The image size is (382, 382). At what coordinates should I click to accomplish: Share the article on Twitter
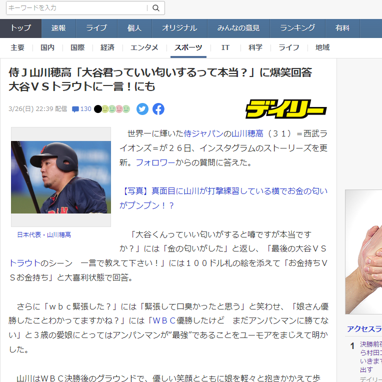[x=142, y=109]
